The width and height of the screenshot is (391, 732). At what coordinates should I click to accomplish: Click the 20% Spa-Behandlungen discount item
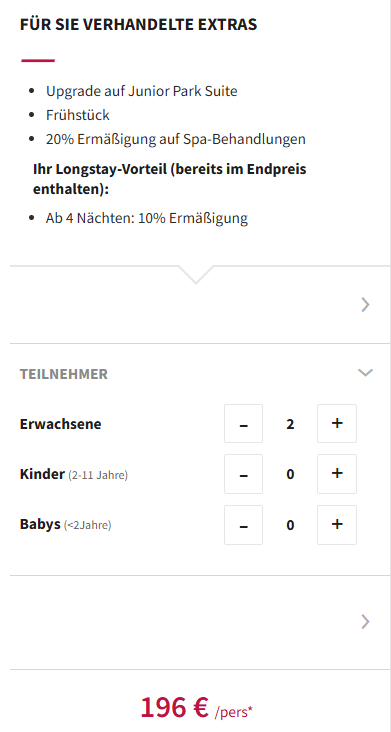click(x=175, y=139)
